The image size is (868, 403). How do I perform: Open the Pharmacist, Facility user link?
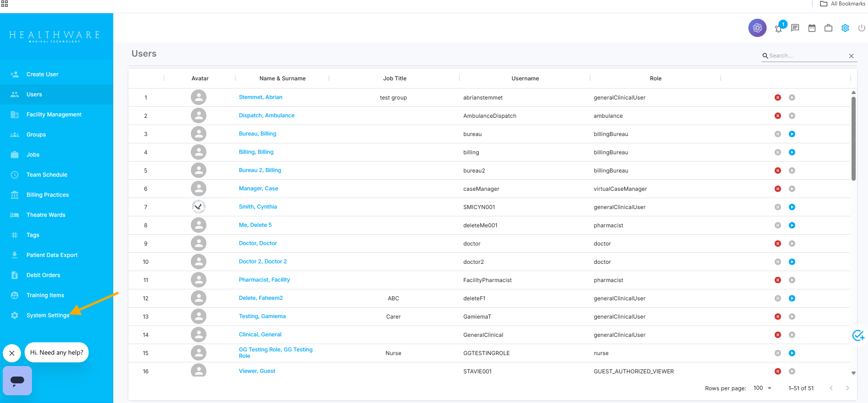(x=264, y=280)
